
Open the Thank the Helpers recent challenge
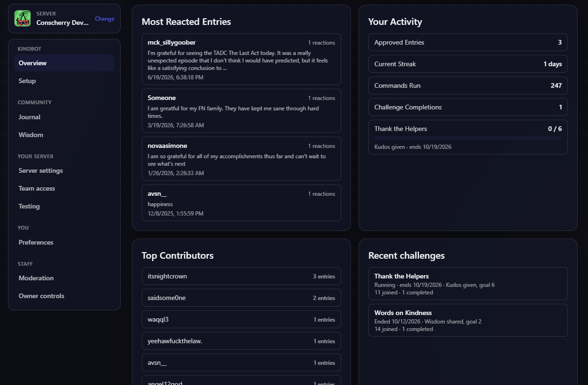click(468, 284)
